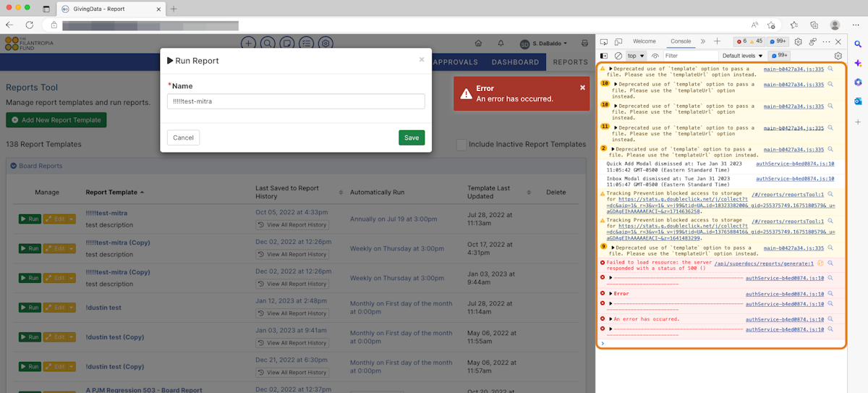
Task: Open the task checklist icon in app header
Action: pos(307,43)
